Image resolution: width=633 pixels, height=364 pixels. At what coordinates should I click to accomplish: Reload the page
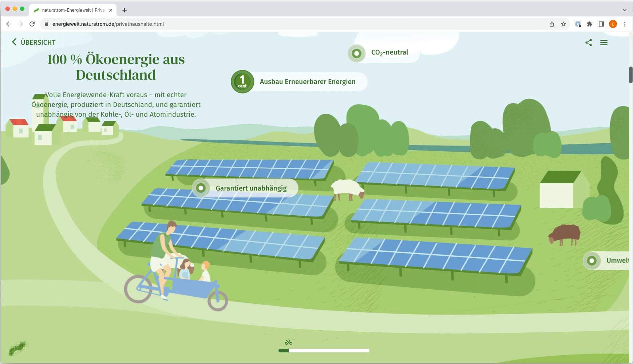pyautogui.click(x=32, y=24)
